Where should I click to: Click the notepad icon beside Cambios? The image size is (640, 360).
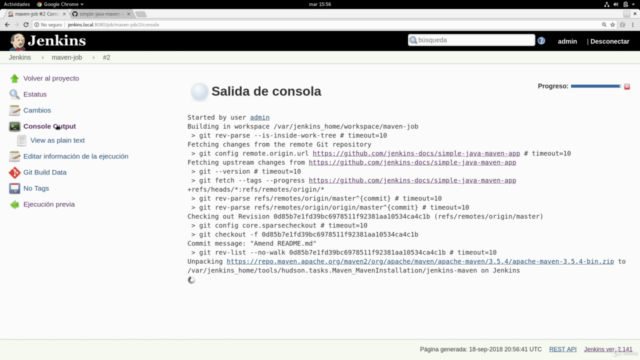(x=14, y=110)
